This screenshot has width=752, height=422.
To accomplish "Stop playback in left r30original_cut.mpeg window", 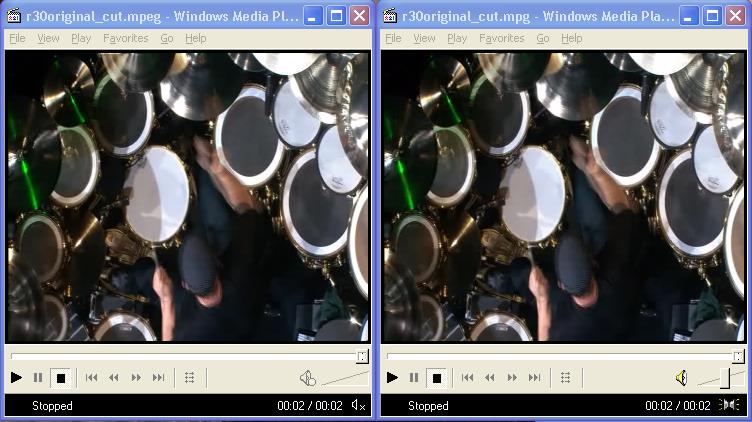I will [61, 378].
